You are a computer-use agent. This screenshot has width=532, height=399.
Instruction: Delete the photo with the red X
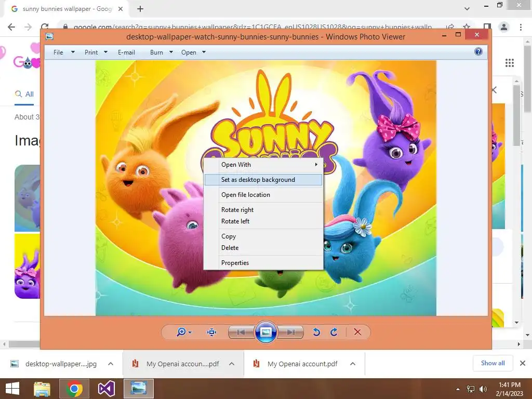click(357, 332)
